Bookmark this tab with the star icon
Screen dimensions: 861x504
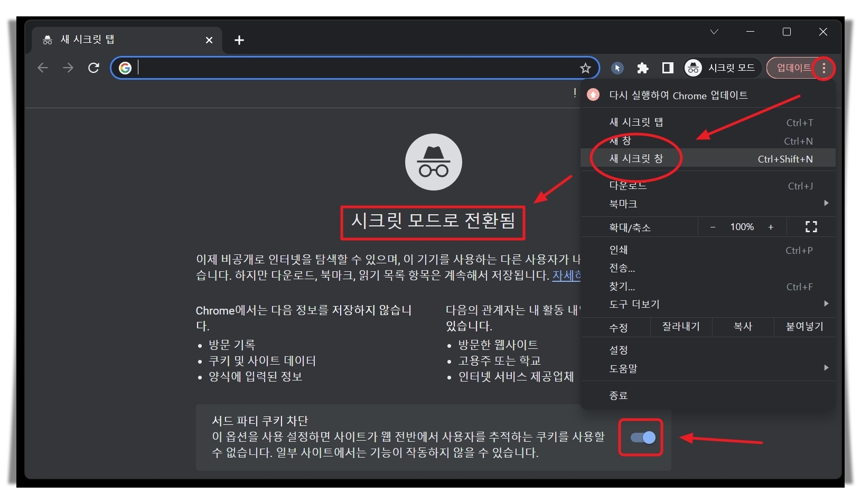(x=585, y=68)
